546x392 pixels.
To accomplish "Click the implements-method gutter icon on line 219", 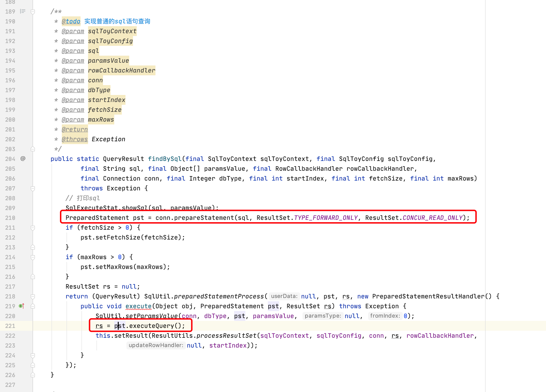I will 22,306.
